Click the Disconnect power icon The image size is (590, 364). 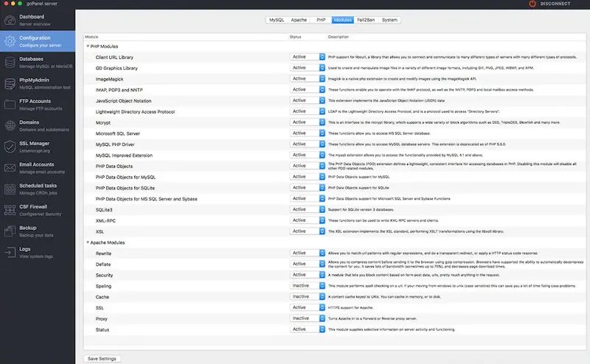click(532, 4)
